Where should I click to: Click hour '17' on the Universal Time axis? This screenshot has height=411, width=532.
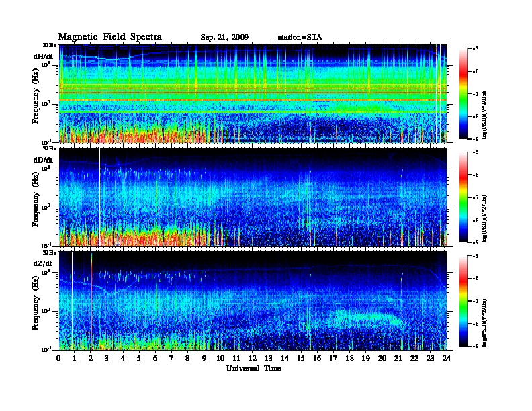[333, 358]
